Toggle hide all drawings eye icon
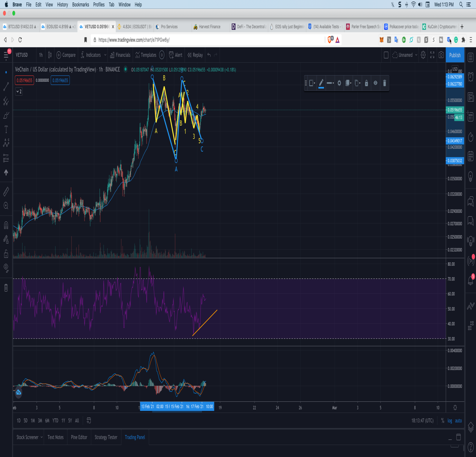Image resolution: width=476 pixels, height=457 pixels. 6,268
